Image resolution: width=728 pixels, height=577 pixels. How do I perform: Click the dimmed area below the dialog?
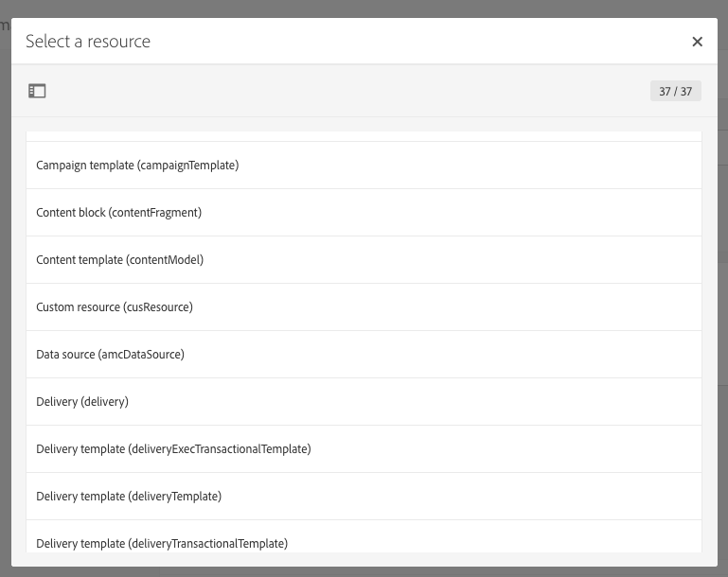pyautogui.click(x=364, y=571)
